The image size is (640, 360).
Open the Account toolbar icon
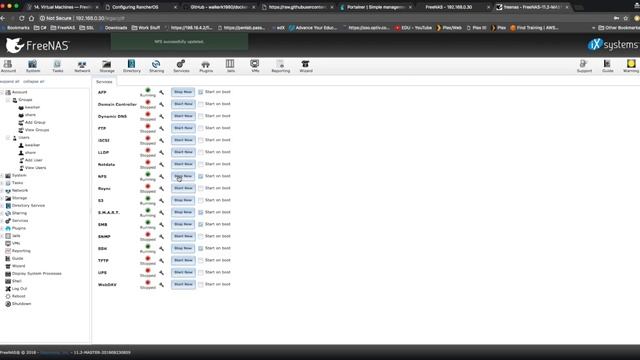(x=8, y=66)
